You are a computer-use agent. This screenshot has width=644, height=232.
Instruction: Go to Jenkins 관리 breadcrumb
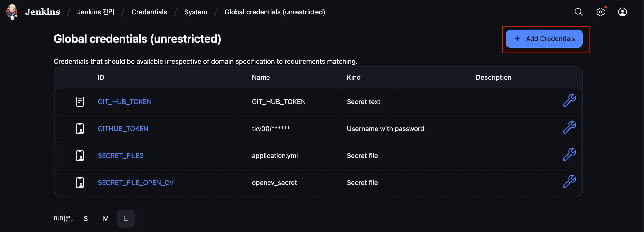[x=95, y=12]
